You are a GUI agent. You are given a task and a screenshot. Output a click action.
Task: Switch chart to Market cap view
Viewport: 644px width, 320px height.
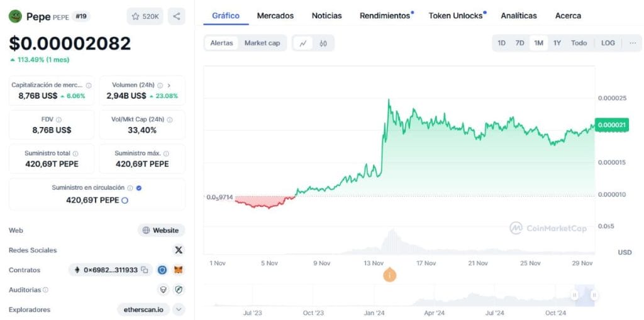coord(262,43)
